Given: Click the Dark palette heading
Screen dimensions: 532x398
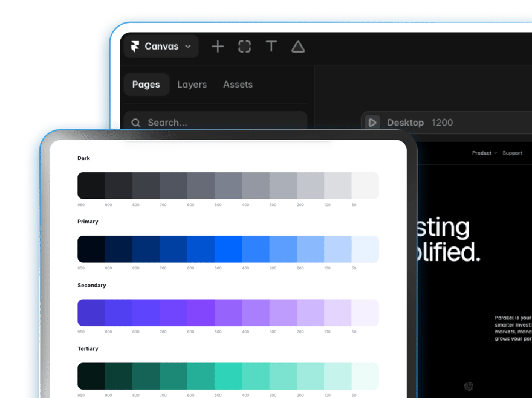Looking at the screenshot, I should 83,158.
